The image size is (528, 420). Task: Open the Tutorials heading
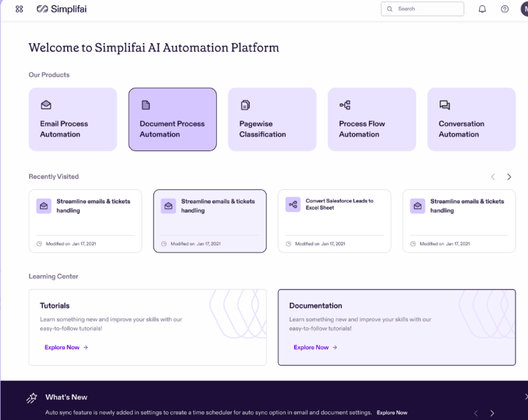(x=55, y=305)
